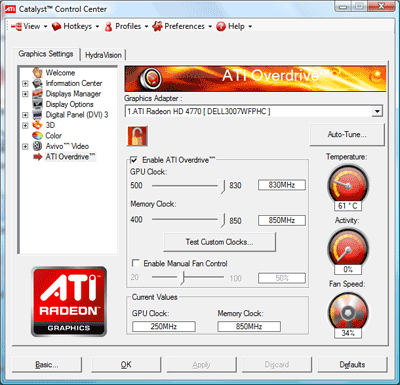This screenshot has width=400, height=385.
Task: Select Avivo Video tree item label
Action: tap(67, 146)
